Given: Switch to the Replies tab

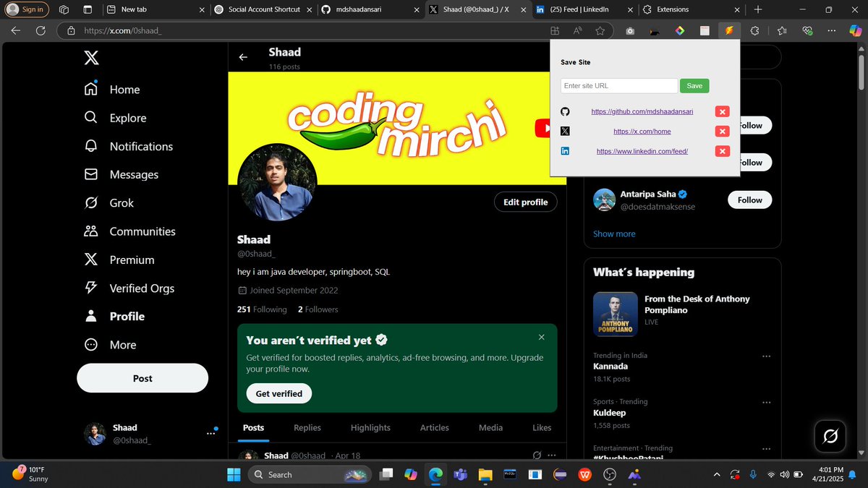Looking at the screenshot, I should point(307,427).
